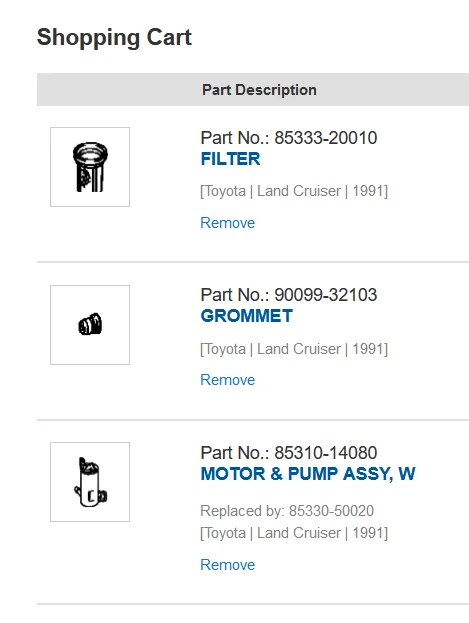Image resolution: width=469 pixels, height=623 pixels.
Task: Click the Shopping Cart page heading
Action: (114, 37)
